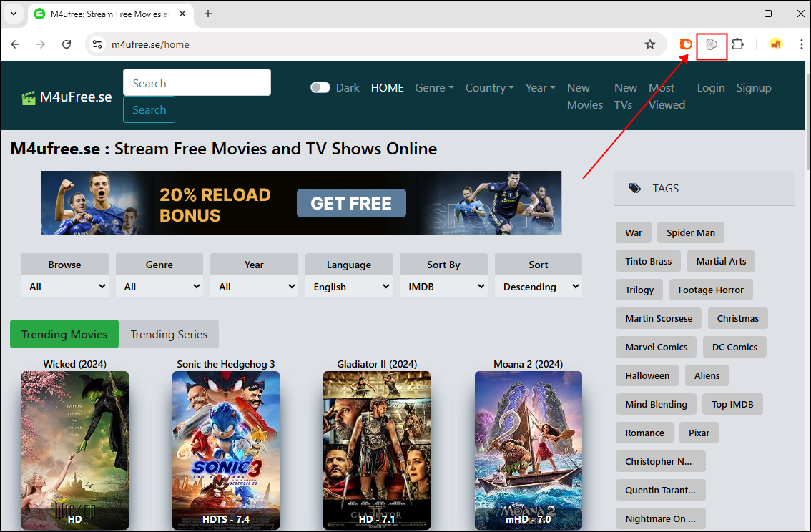Viewport: 811px width, 532px height.
Task: Click the Marvel Comics tag
Action: [656, 347]
